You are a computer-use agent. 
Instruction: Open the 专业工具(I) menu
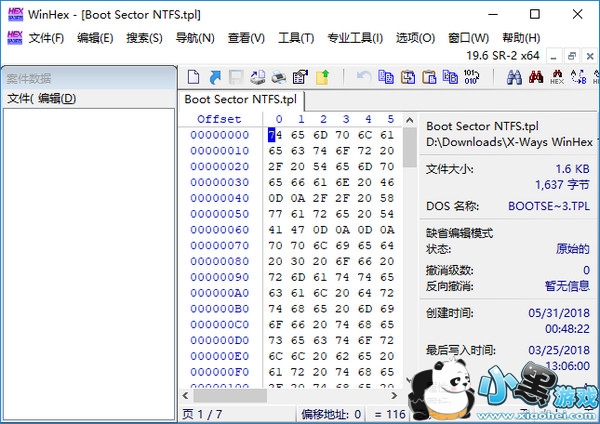pyautogui.click(x=355, y=38)
